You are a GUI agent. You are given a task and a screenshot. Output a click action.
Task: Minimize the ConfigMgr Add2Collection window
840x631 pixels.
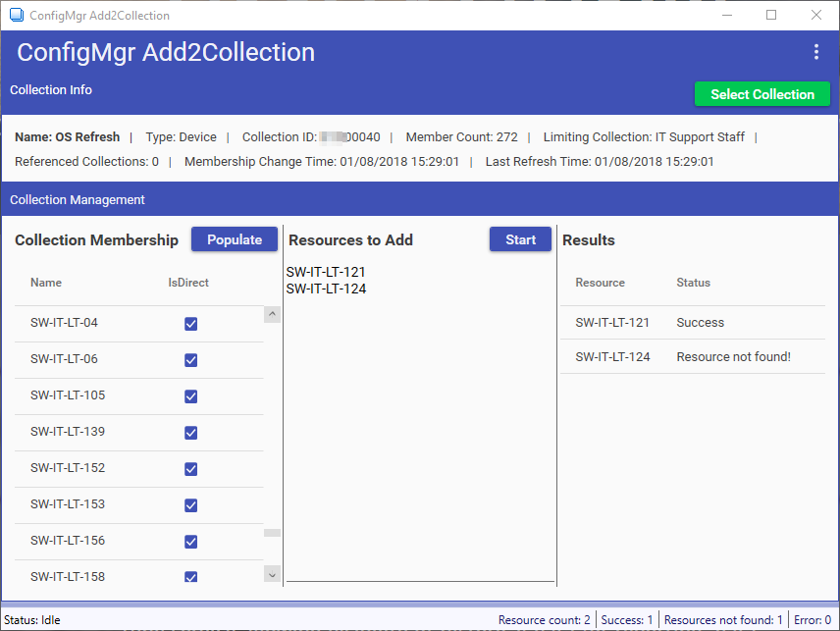coord(727,15)
